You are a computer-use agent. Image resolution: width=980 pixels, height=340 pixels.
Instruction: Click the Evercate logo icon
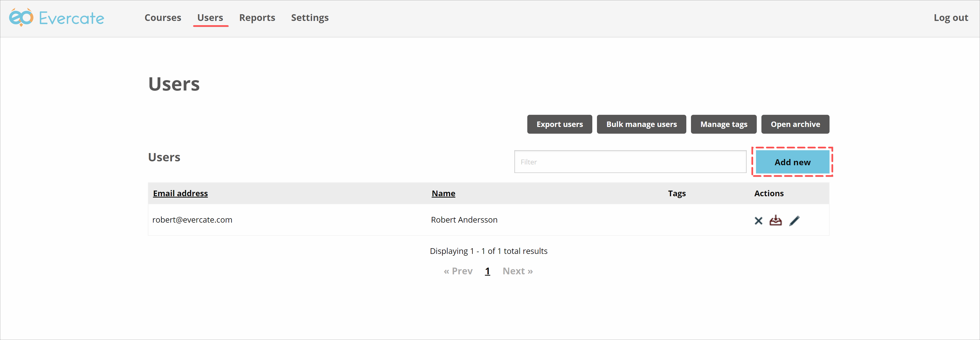pyautogui.click(x=21, y=18)
